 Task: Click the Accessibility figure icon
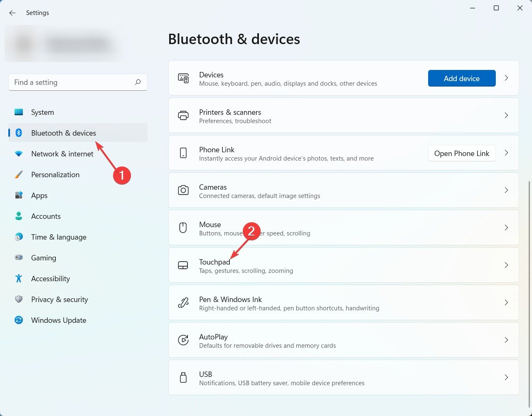coord(19,278)
